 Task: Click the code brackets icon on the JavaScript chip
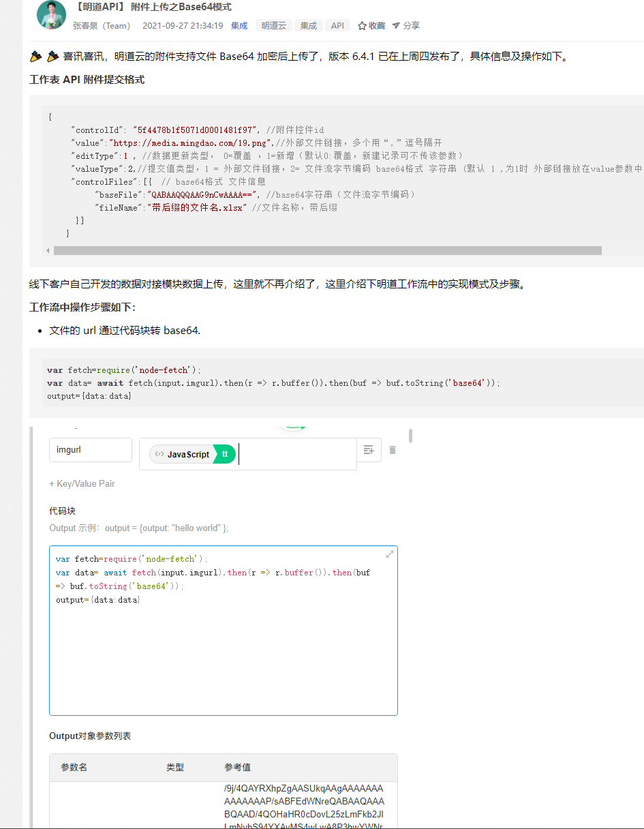click(x=159, y=452)
